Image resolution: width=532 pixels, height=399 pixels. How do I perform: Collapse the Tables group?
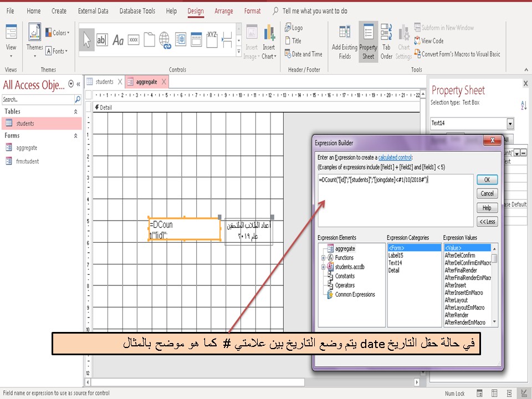[76, 111]
